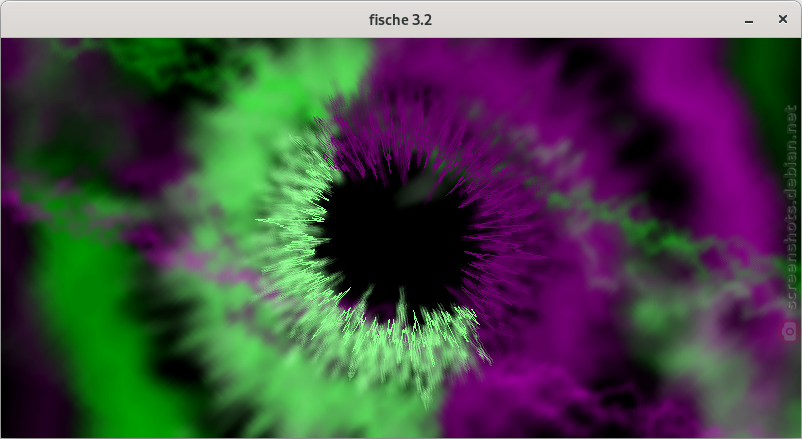
Task: Click the fische 3.2 title bar text
Action: (x=400, y=20)
